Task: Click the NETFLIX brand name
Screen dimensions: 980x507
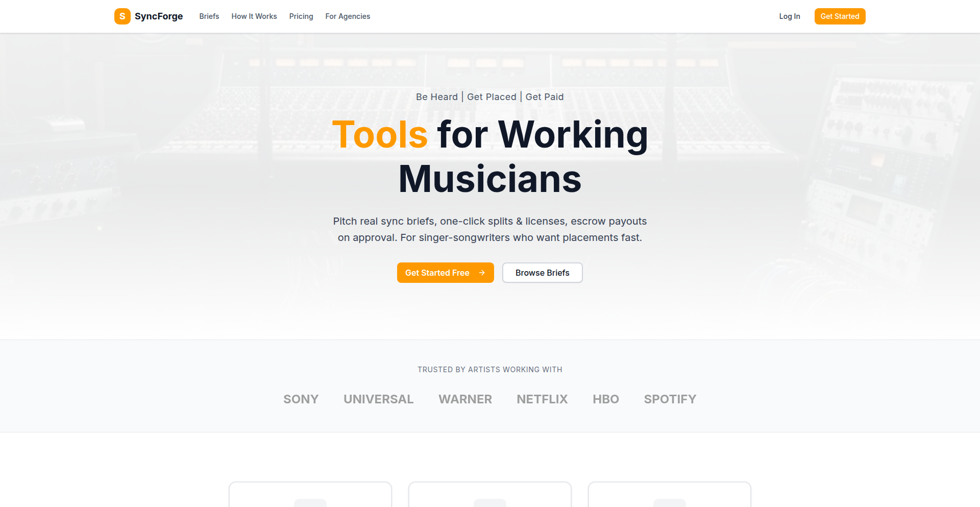Action: tap(542, 399)
